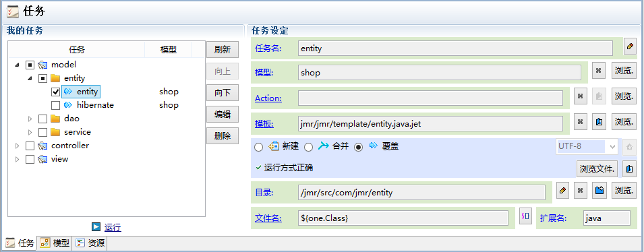This screenshot has height=252, width=644.
Task: Click the dao folder icon
Action: (55, 119)
